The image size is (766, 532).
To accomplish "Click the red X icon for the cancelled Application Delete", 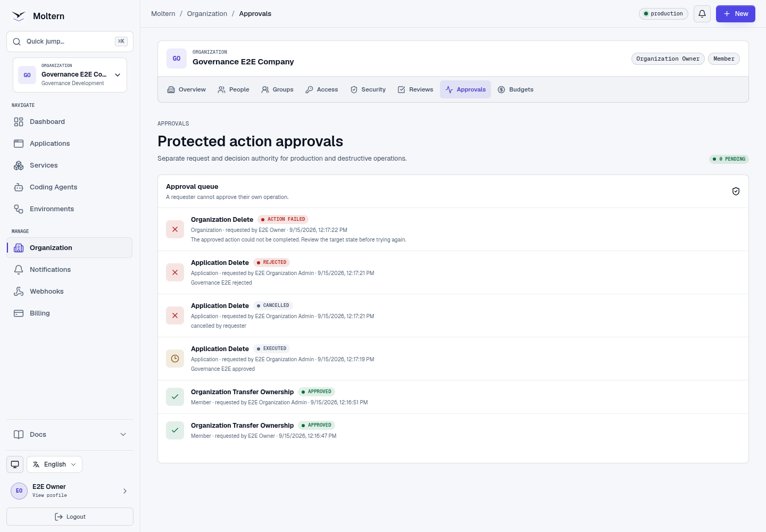I will [175, 315].
